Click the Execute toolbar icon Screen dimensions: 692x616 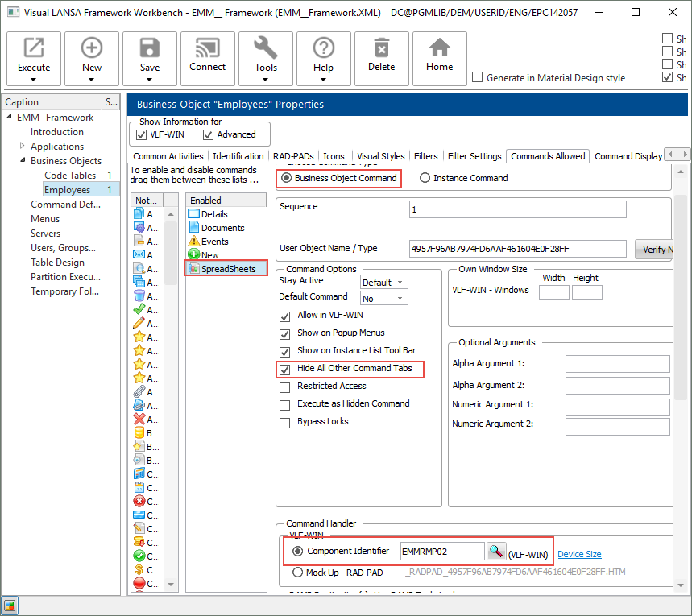[34, 48]
